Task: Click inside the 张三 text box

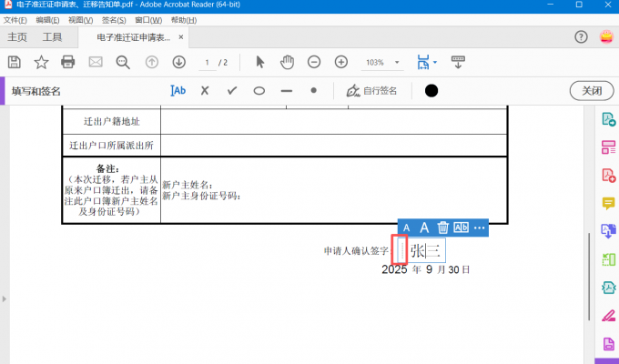Action: (x=425, y=250)
